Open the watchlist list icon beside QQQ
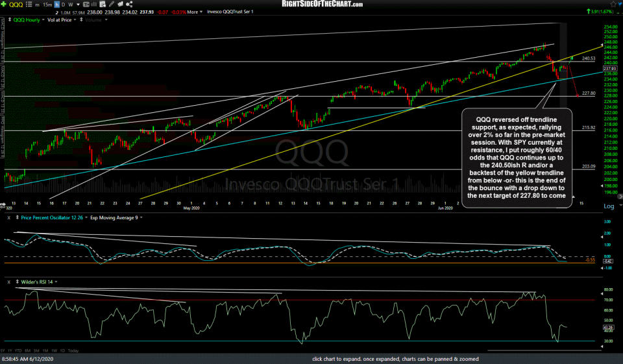Screen dimensions: 623x364 pos(29,5)
